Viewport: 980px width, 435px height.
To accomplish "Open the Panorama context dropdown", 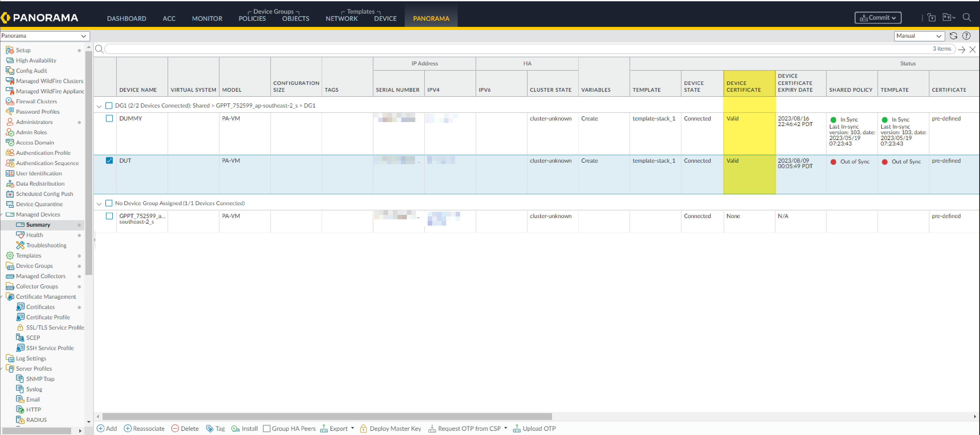I will 44,36.
